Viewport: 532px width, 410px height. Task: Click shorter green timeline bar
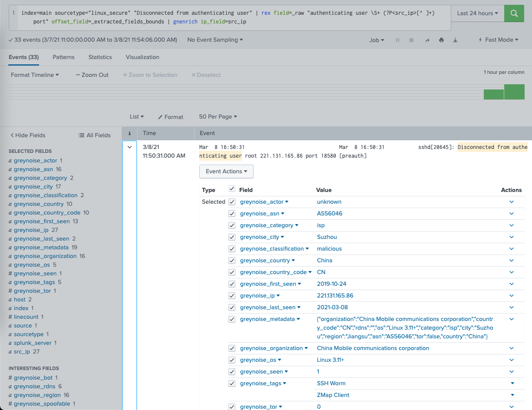pyautogui.click(x=494, y=94)
